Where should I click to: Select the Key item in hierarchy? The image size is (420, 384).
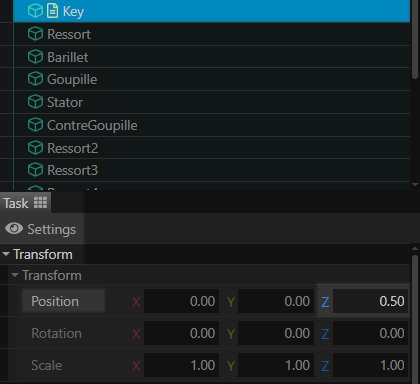tap(212, 11)
